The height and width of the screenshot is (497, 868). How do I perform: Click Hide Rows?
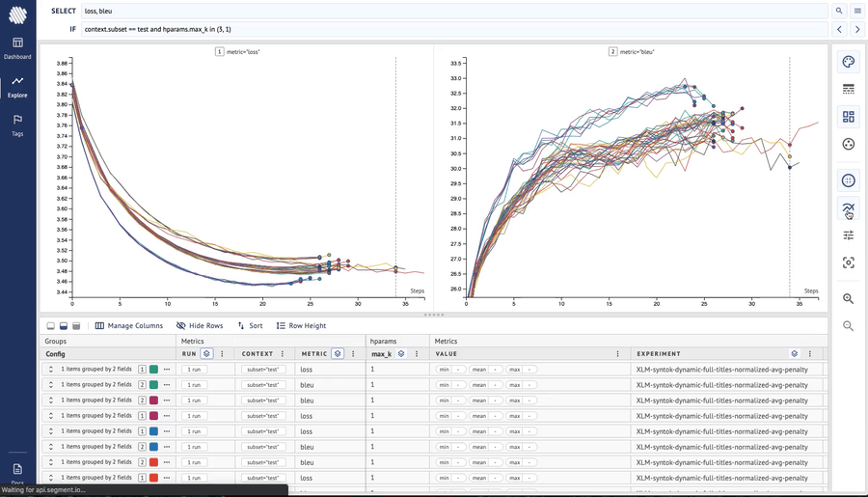(x=200, y=326)
